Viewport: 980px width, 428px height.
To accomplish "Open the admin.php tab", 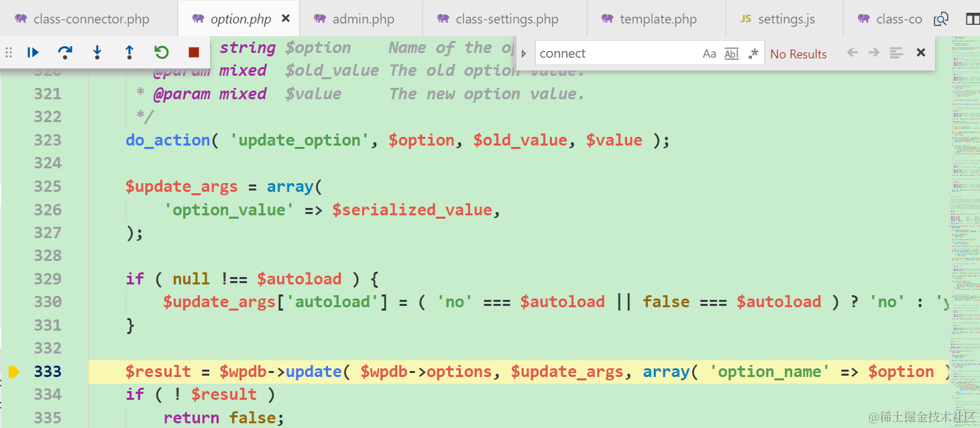I will 361,19.
